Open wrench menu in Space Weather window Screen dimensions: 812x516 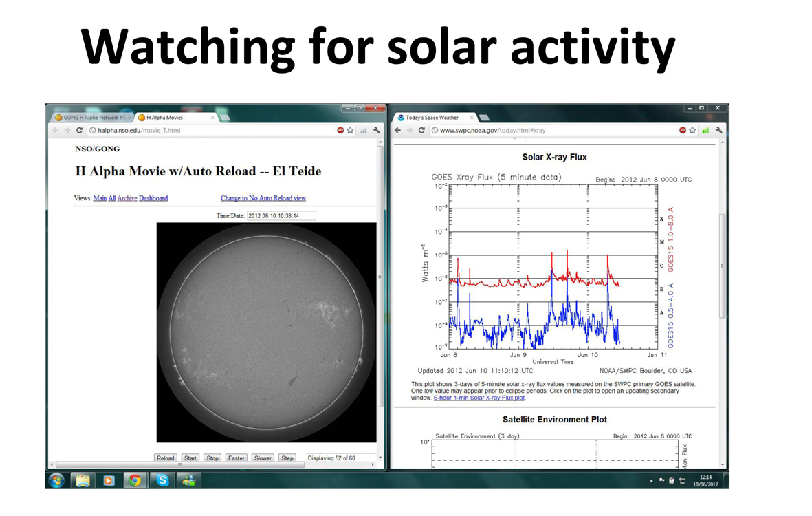coord(718,131)
